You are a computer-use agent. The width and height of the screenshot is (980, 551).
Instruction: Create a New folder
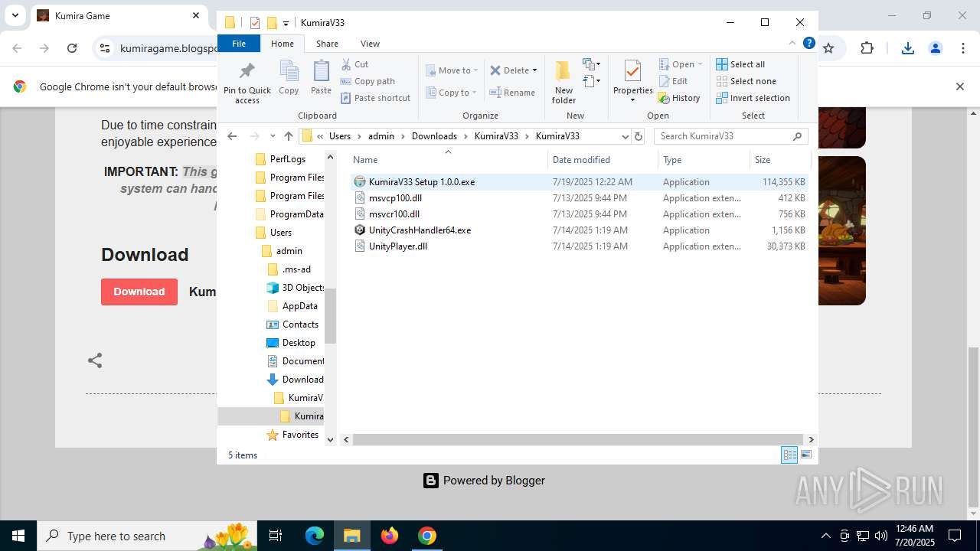click(563, 83)
